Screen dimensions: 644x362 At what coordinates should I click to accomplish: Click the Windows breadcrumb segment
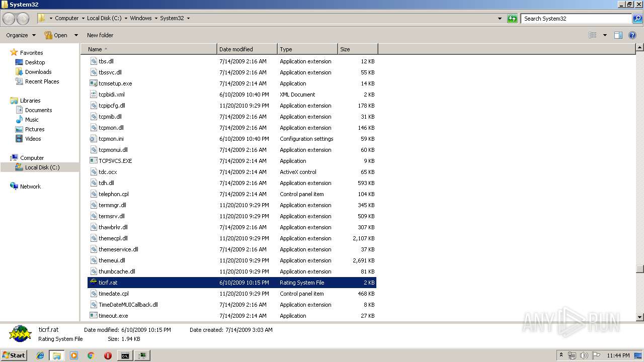point(141,18)
